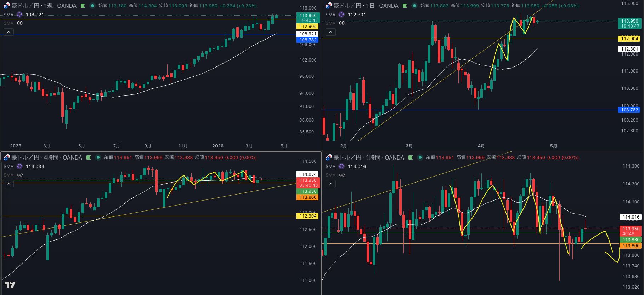Show the hidden SMA on weekly chart
Screen dimensions: 644x295
(20, 23)
